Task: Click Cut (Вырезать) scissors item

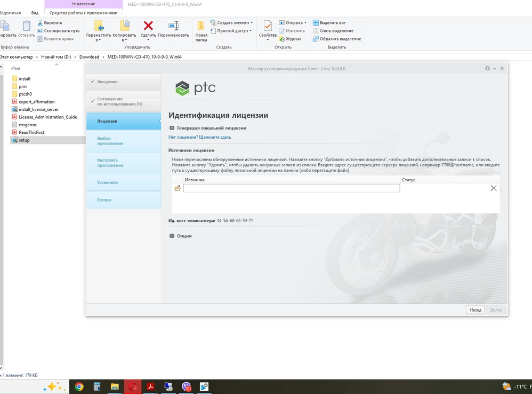Action: [x=50, y=23]
